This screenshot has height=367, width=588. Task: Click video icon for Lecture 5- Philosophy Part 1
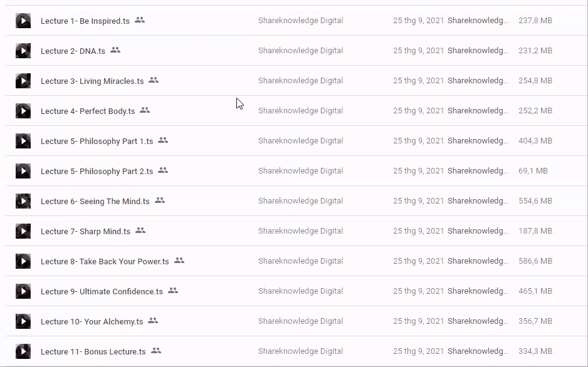coord(23,141)
